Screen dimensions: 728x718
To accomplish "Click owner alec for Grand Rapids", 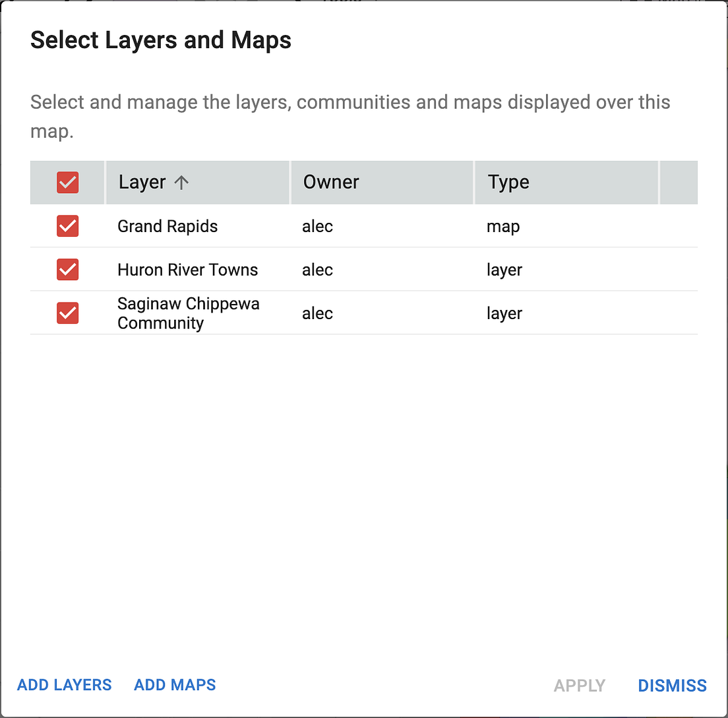I will (x=317, y=226).
